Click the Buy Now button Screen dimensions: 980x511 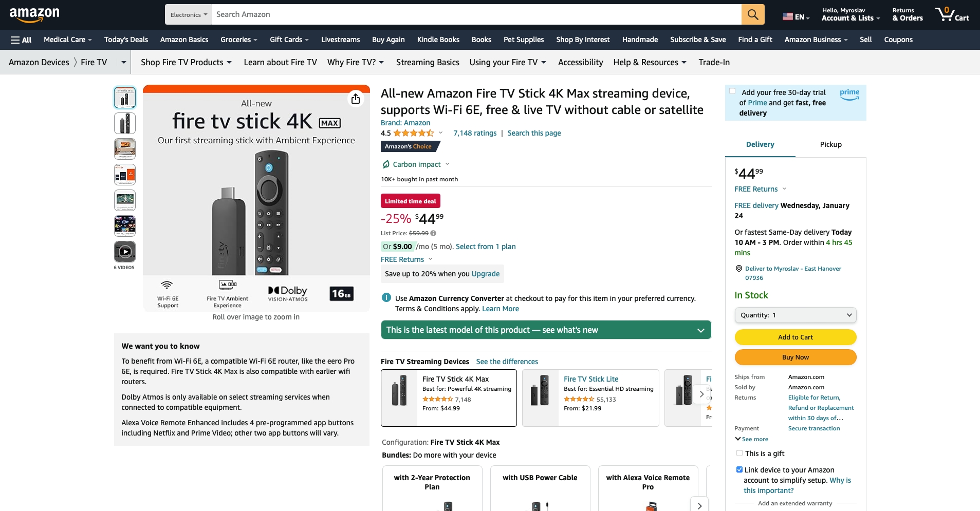point(796,357)
